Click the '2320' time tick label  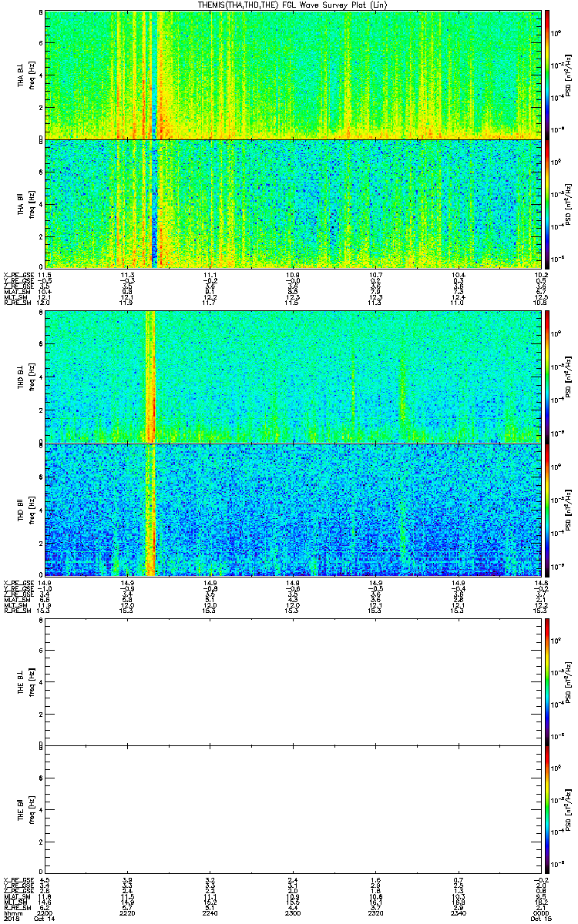(x=376, y=912)
